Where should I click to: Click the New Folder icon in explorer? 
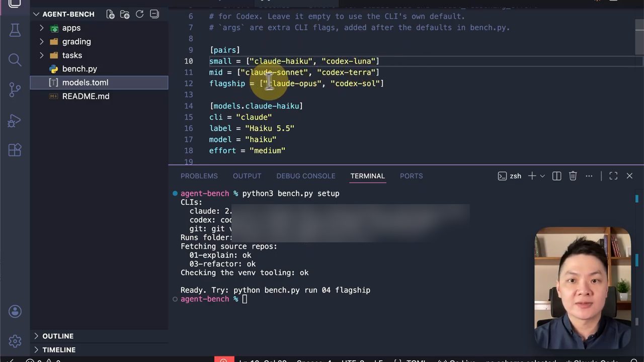click(x=125, y=14)
